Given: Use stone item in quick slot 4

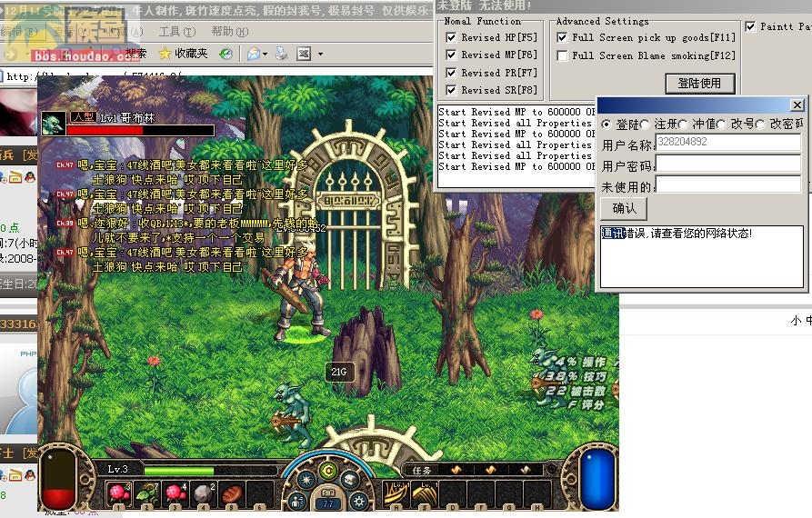Looking at the screenshot, I should [x=203, y=493].
